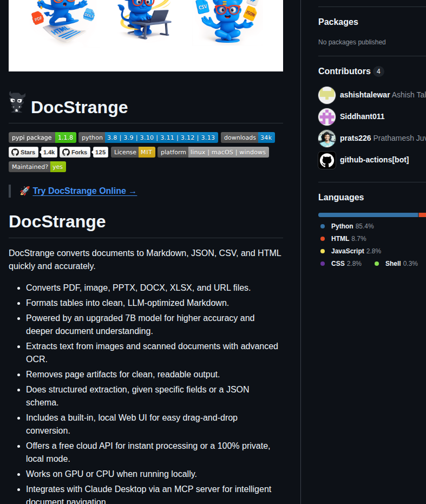Select CSS 2.8% language entry
Image resolution: width=426 pixels, height=504 pixels.
click(341, 264)
